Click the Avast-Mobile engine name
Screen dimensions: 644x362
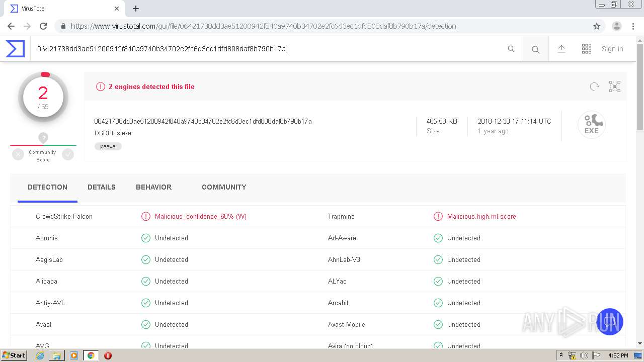(347, 324)
